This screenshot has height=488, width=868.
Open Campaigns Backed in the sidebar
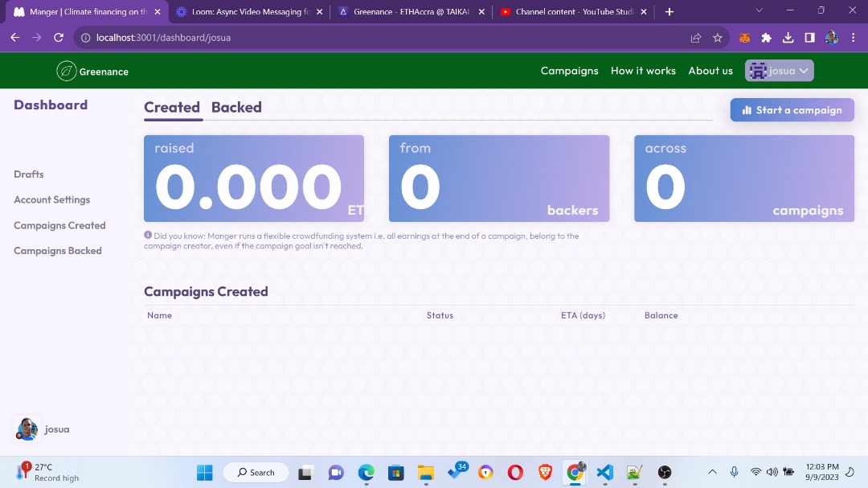point(58,251)
